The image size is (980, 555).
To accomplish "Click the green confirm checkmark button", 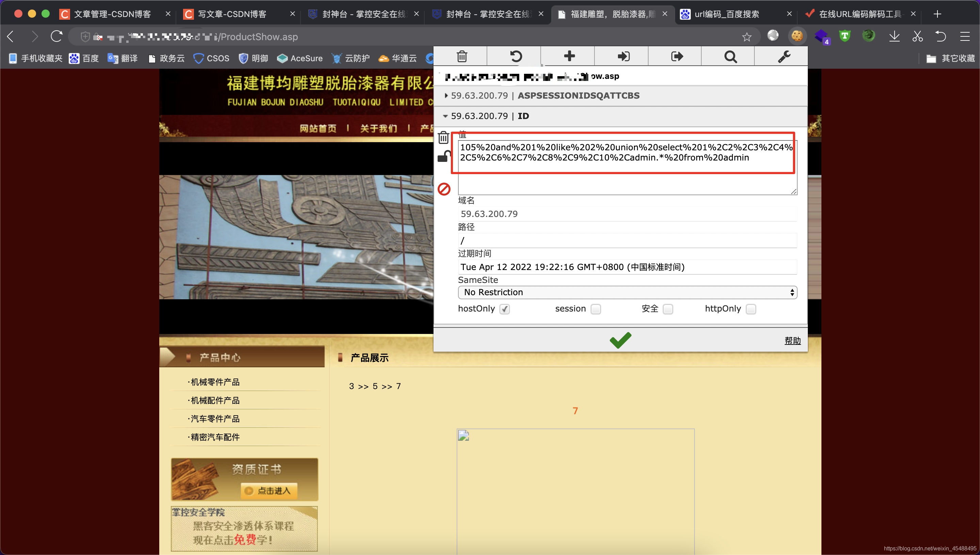I will point(620,340).
